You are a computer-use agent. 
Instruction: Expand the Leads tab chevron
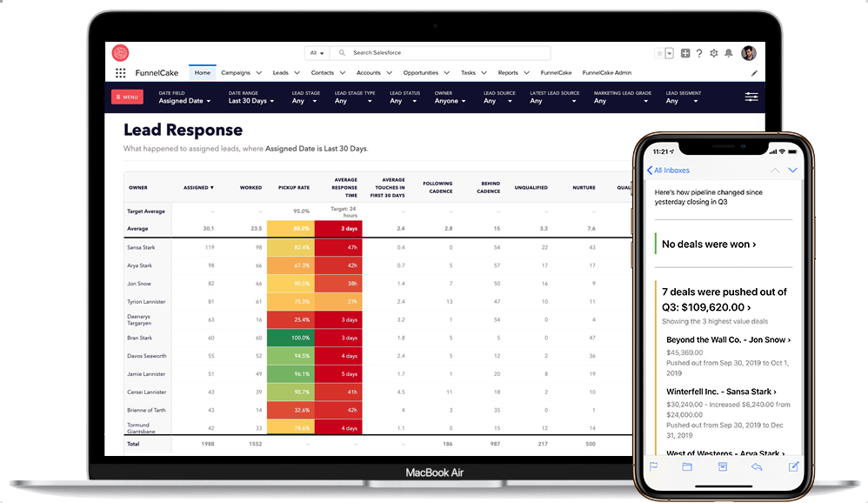(x=297, y=72)
